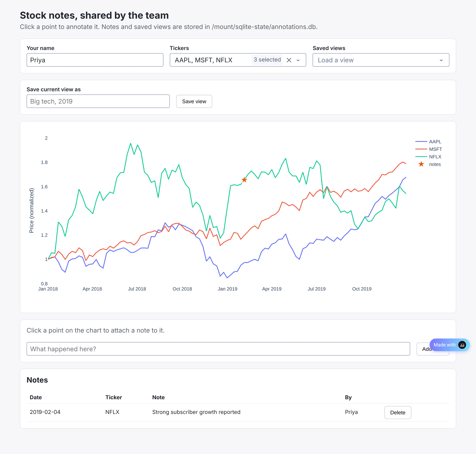Click the '2019-02-04' date cell
This screenshot has height=454, width=476.
45,412
